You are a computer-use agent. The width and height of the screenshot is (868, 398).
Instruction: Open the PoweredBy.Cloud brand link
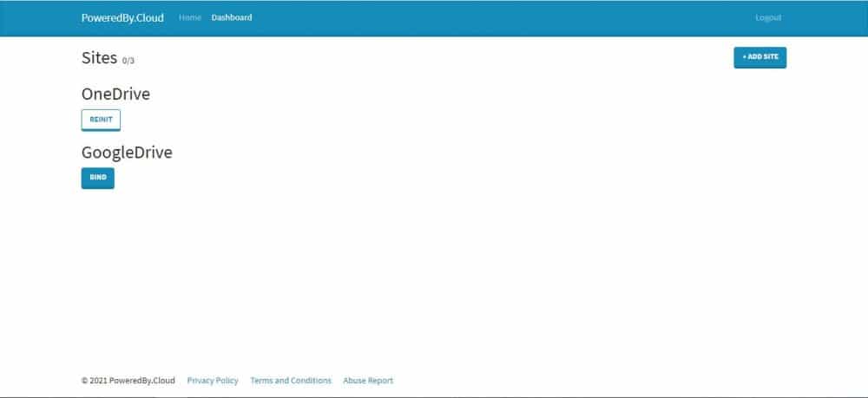[x=122, y=17]
